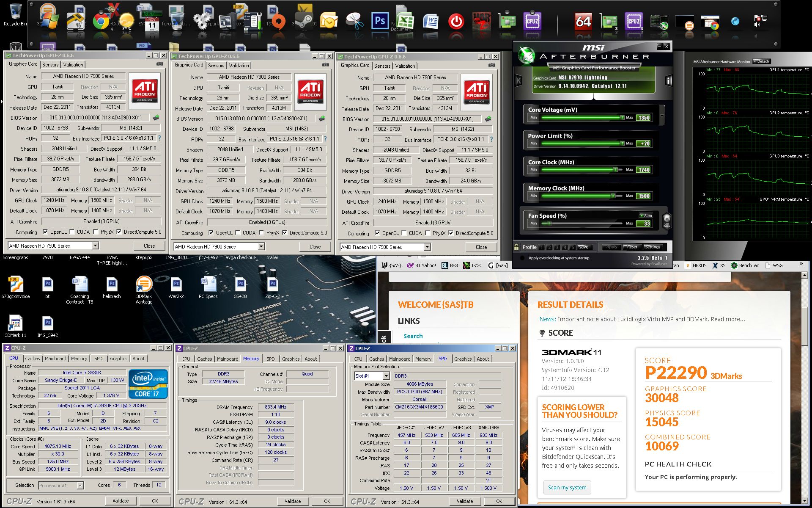Expand the Core Voltage arrow in Afterburner

point(662,116)
